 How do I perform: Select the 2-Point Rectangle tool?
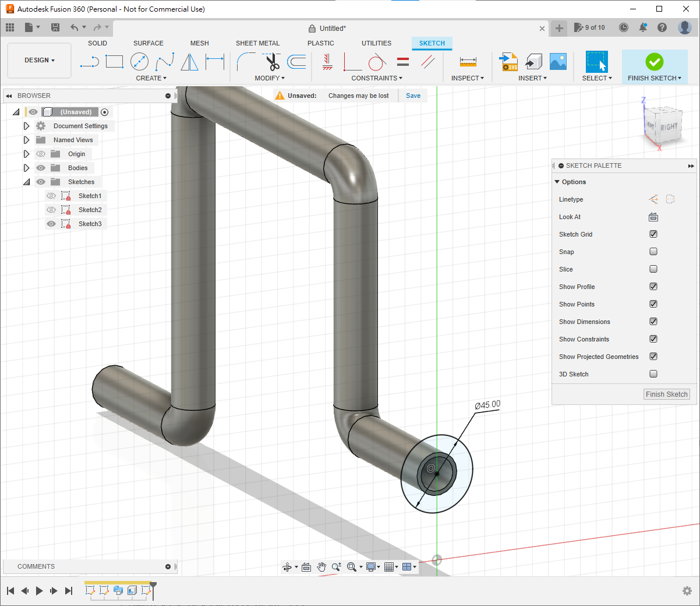[114, 62]
